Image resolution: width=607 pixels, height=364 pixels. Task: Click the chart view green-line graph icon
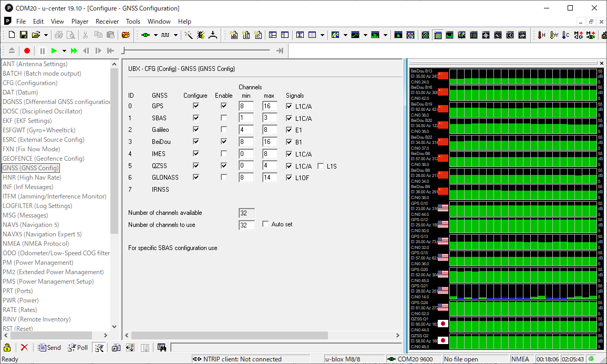coord(355,35)
